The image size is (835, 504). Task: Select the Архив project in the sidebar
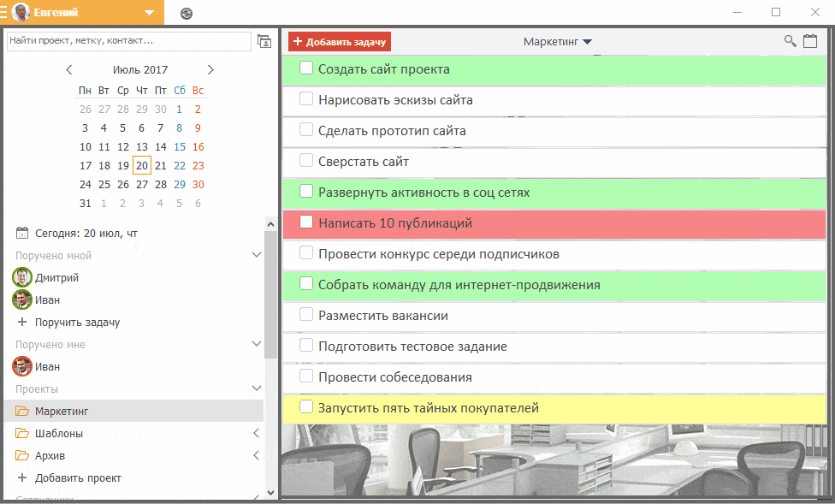51,455
